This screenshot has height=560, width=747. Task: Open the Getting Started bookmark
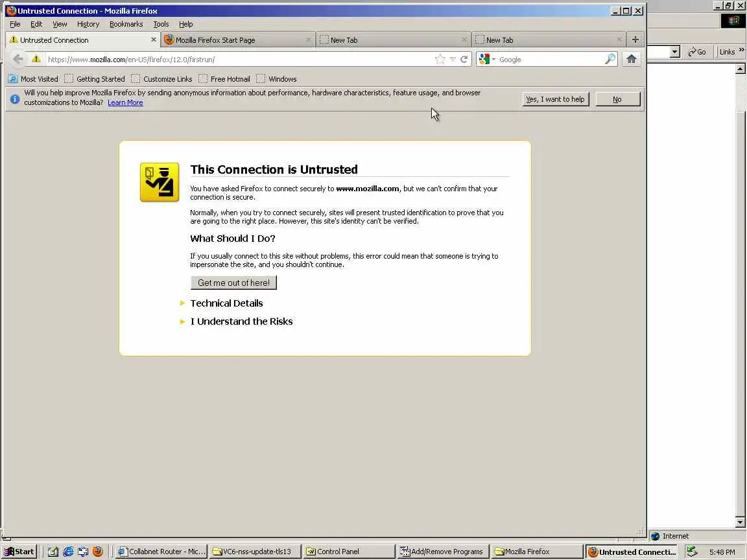(x=95, y=78)
